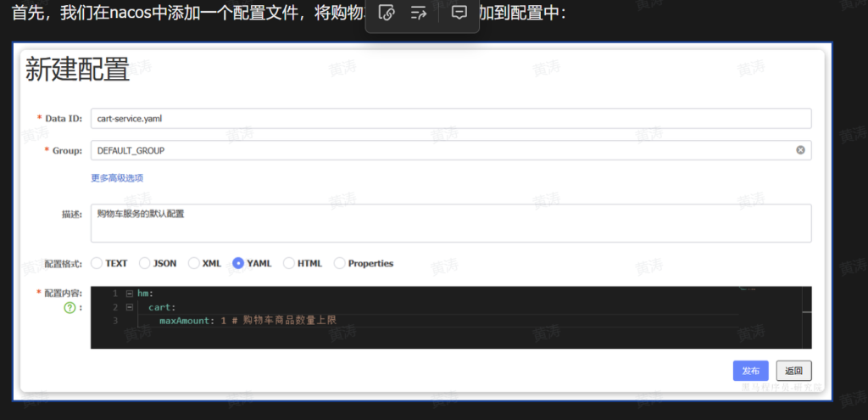The height and width of the screenshot is (420, 868).
Task: Click the copy link icon in floating toolbar
Action: click(387, 14)
